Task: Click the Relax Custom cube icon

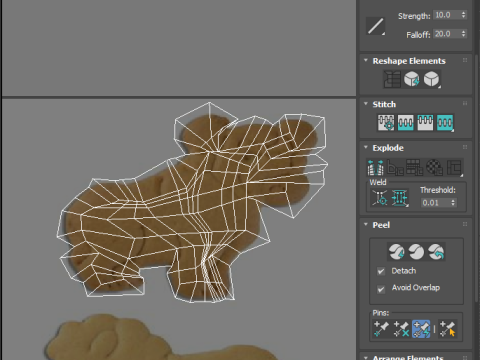Action: click(x=432, y=79)
